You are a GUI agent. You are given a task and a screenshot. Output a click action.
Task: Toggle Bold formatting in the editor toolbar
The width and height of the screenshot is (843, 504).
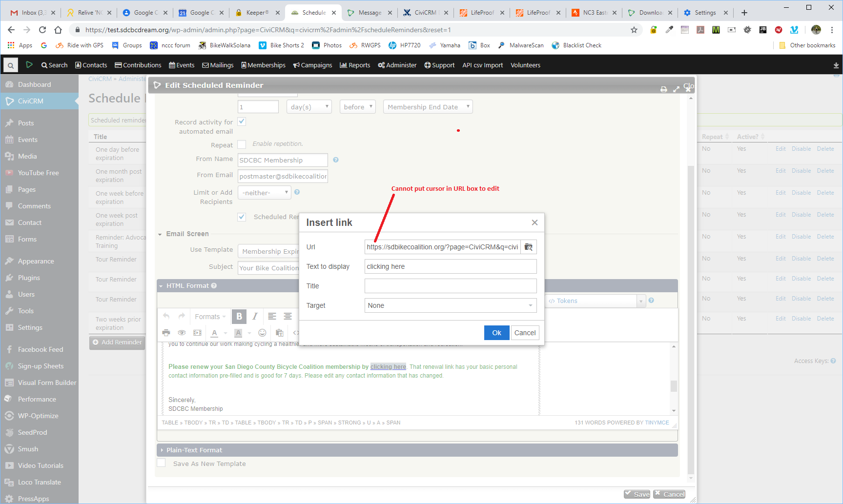pos(239,317)
